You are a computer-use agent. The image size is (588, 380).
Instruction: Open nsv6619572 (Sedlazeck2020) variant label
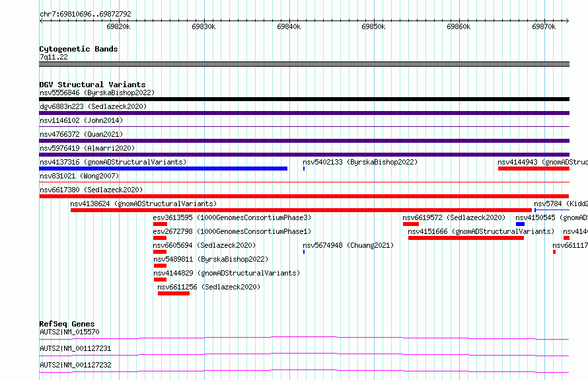point(454,217)
